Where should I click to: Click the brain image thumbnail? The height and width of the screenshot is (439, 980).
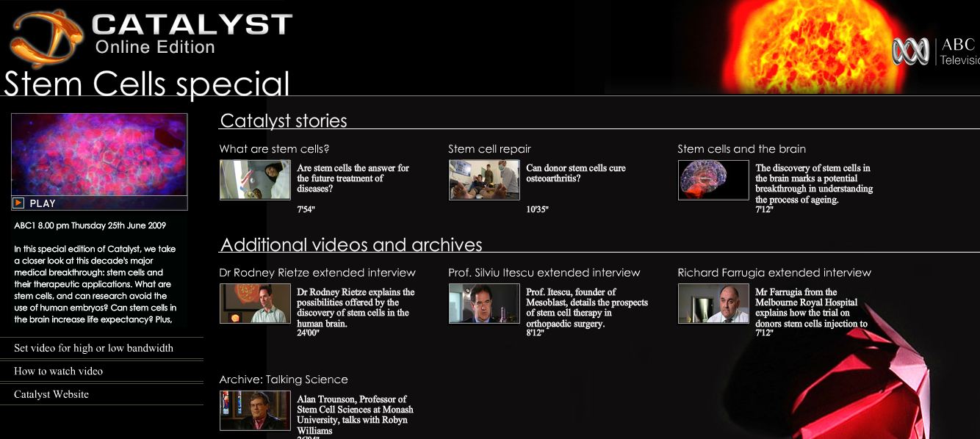[713, 180]
